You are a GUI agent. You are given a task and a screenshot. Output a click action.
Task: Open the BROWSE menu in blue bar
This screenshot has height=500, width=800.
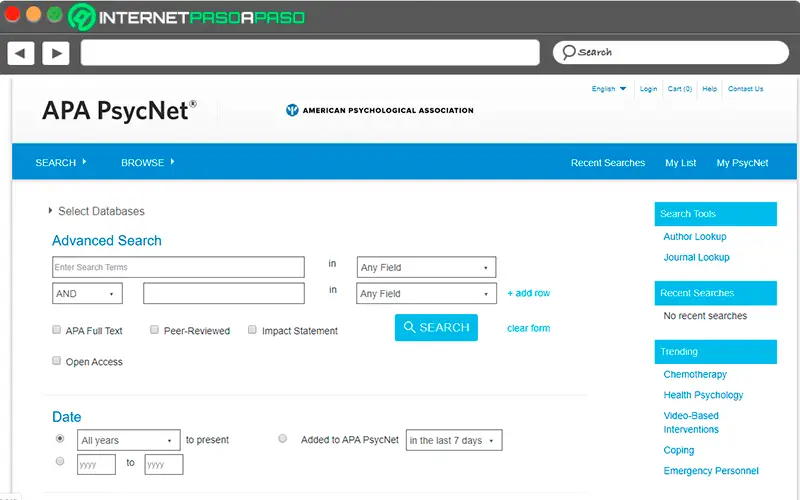pyautogui.click(x=147, y=163)
